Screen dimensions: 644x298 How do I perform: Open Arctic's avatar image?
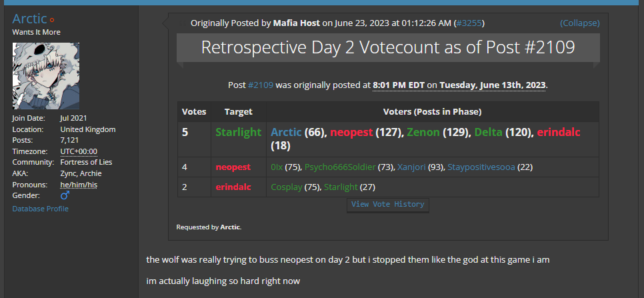coord(45,76)
